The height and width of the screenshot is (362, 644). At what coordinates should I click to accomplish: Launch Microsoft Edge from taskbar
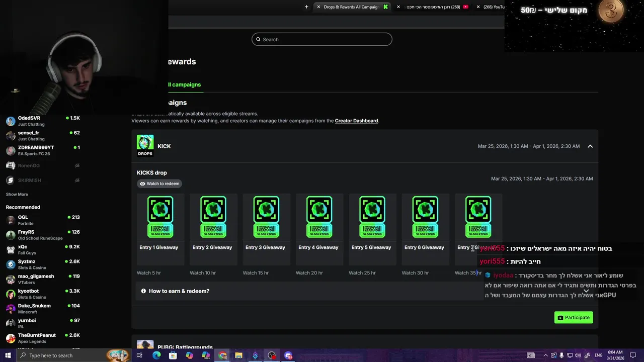coord(156,355)
